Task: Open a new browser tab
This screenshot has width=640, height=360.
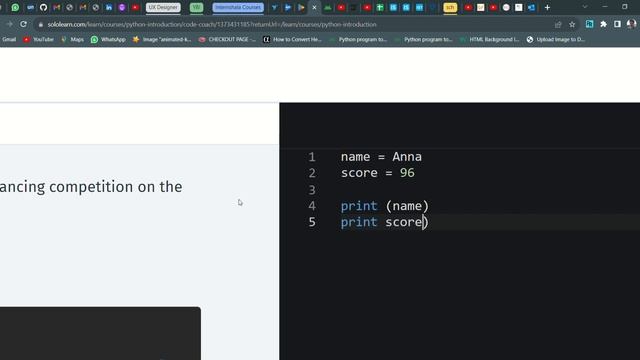Action: (x=547, y=7)
